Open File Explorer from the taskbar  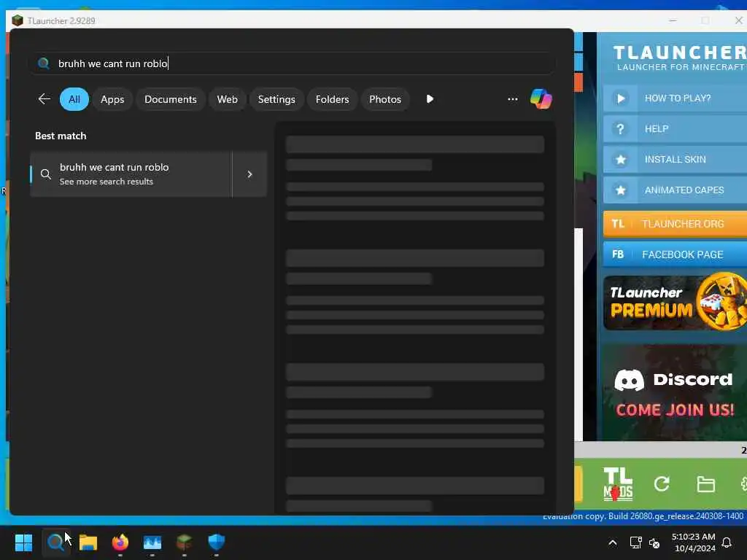[x=88, y=542]
